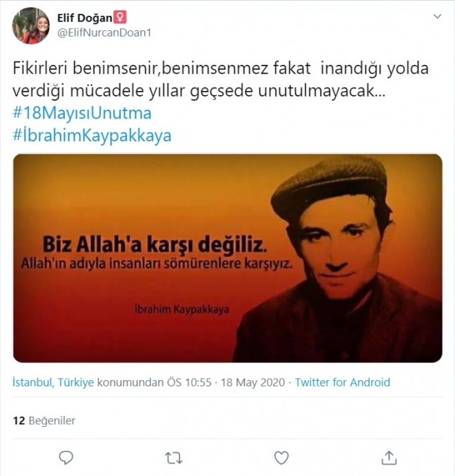View the 12 Beğeniler likes list
Image resolution: width=455 pixels, height=476 pixels.
click(44, 420)
